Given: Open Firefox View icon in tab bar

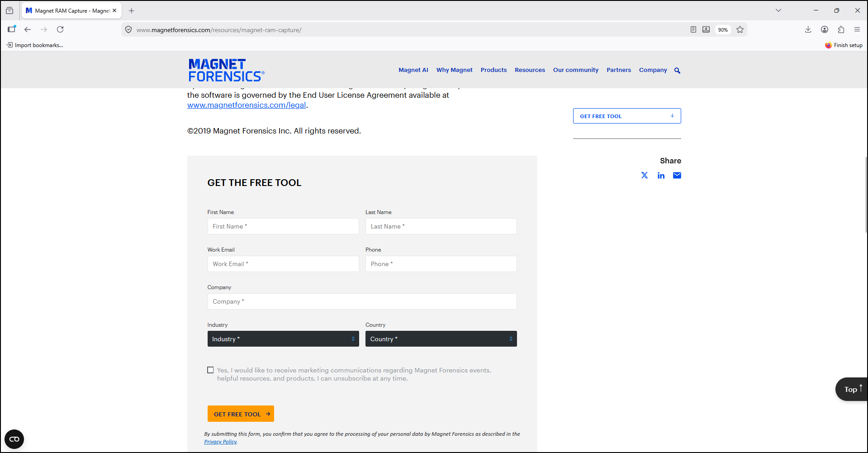Looking at the screenshot, I should [9, 10].
